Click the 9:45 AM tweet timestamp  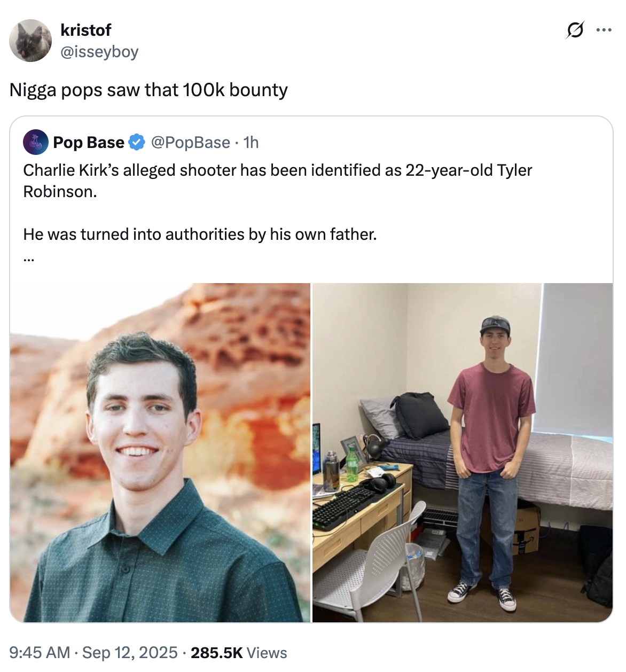40,652
